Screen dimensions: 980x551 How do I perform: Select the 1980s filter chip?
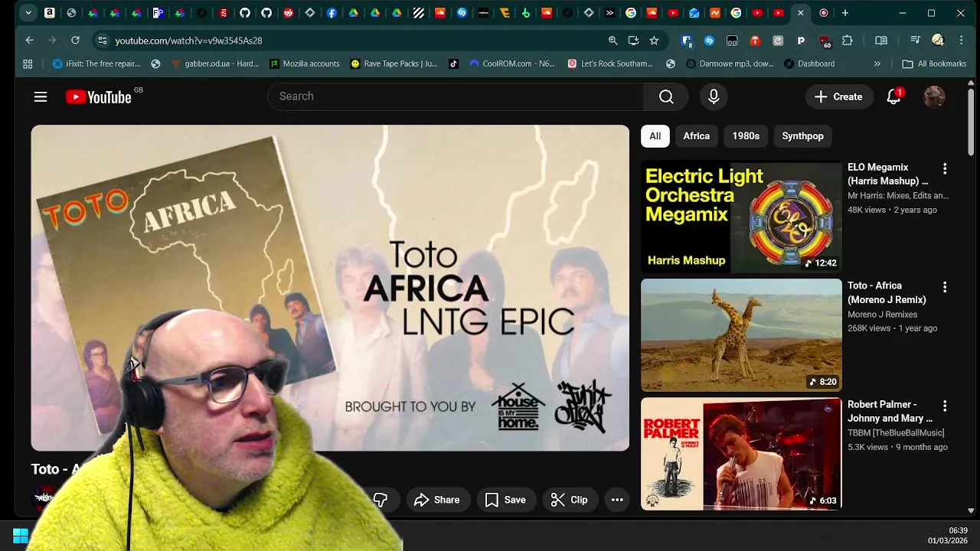pyautogui.click(x=746, y=136)
